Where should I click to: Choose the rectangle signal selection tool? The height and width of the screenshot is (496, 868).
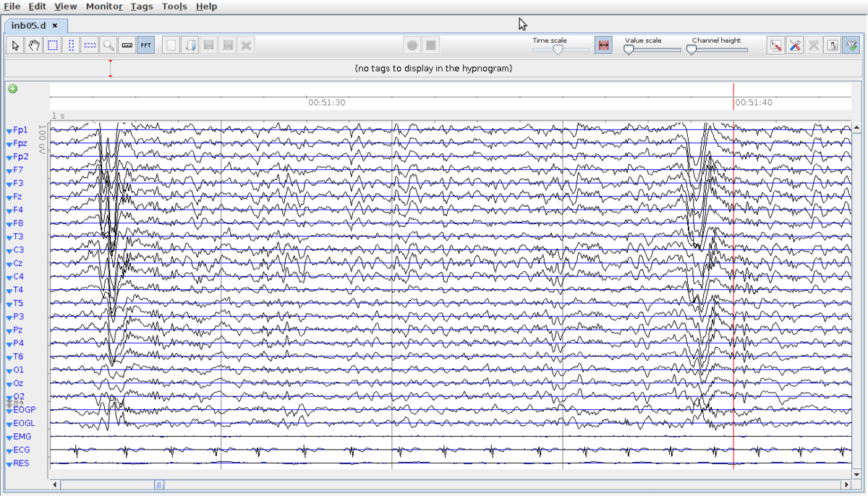tap(53, 45)
